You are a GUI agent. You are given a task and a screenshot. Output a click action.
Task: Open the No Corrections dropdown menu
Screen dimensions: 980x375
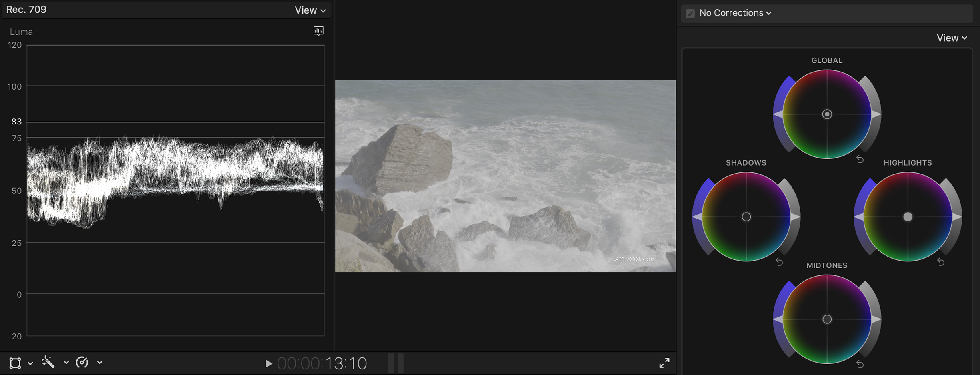pyautogui.click(x=735, y=13)
